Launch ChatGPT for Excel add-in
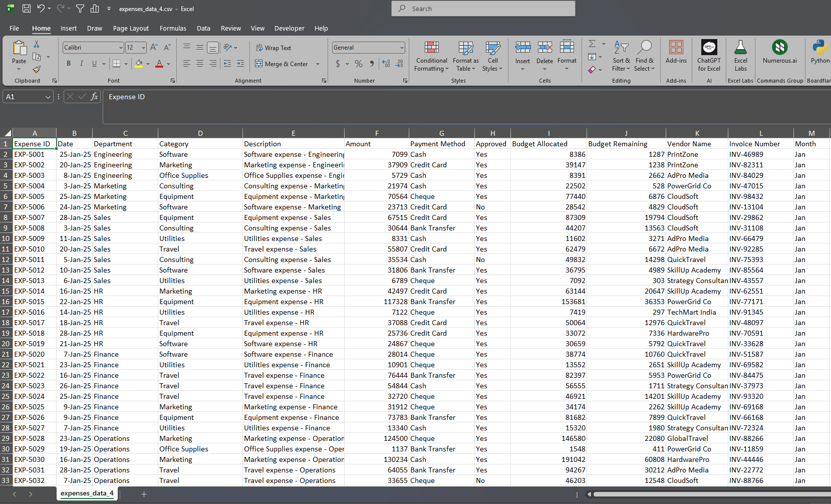Screen dimensions: 831x504 (x=709, y=56)
